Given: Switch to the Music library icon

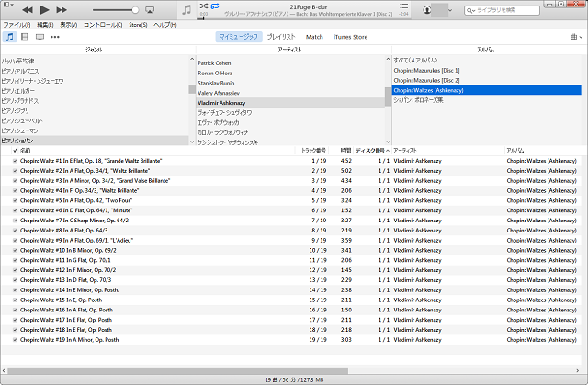Looking at the screenshot, I should tap(10, 37).
